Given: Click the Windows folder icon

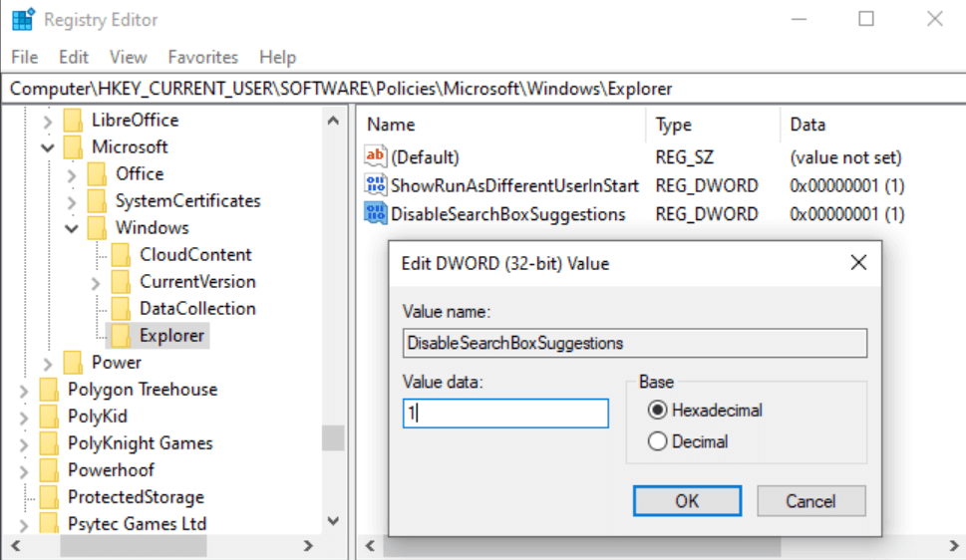Looking at the screenshot, I should (x=97, y=228).
